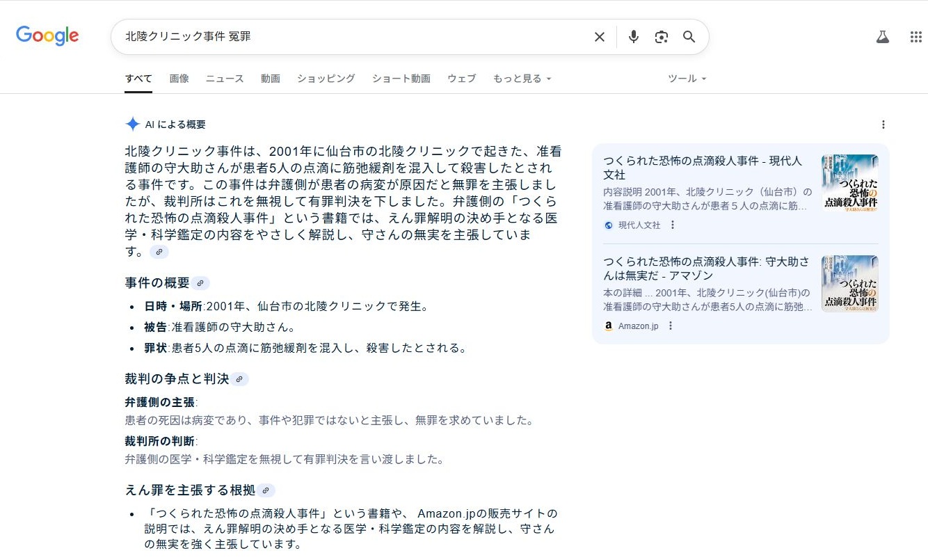This screenshot has height=560, width=928.
Task: Open the Google apps grid
Action: tap(915, 37)
